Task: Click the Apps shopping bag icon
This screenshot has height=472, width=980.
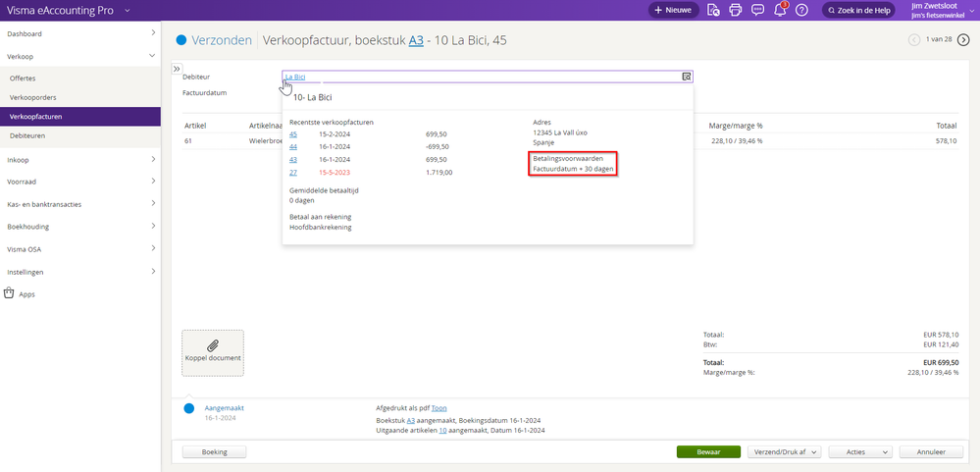Action: (x=9, y=293)
